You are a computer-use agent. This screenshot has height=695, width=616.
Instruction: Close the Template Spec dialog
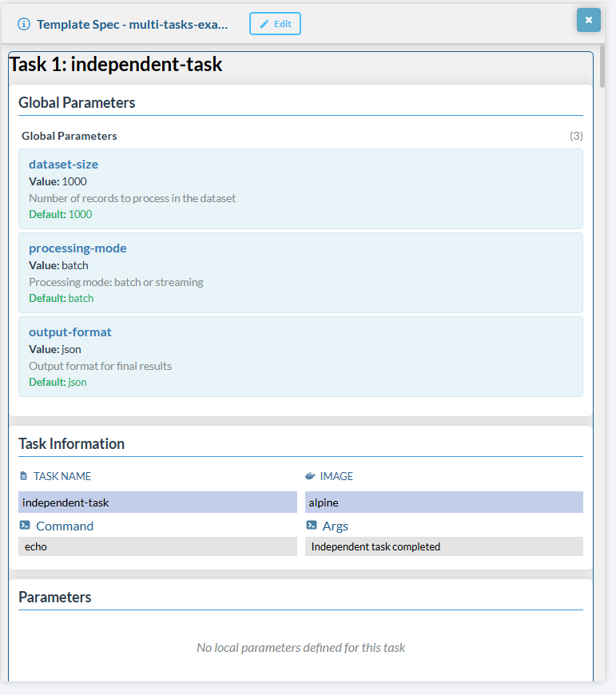click(x=588, y=20)
